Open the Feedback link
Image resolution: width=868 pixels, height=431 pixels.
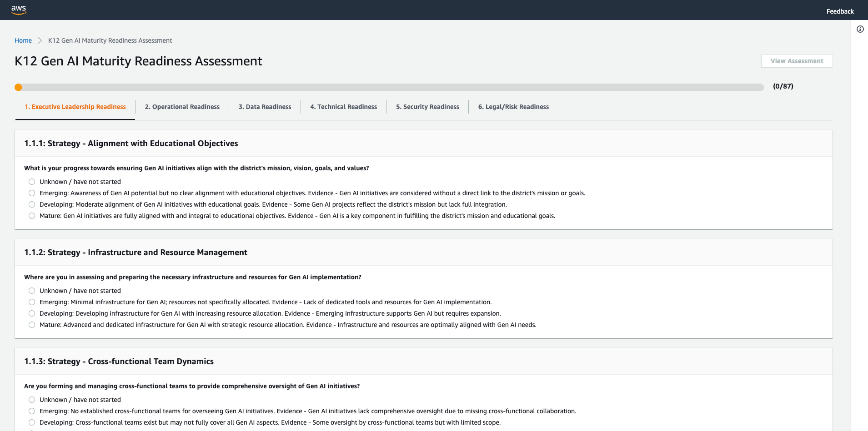(840, 11)
